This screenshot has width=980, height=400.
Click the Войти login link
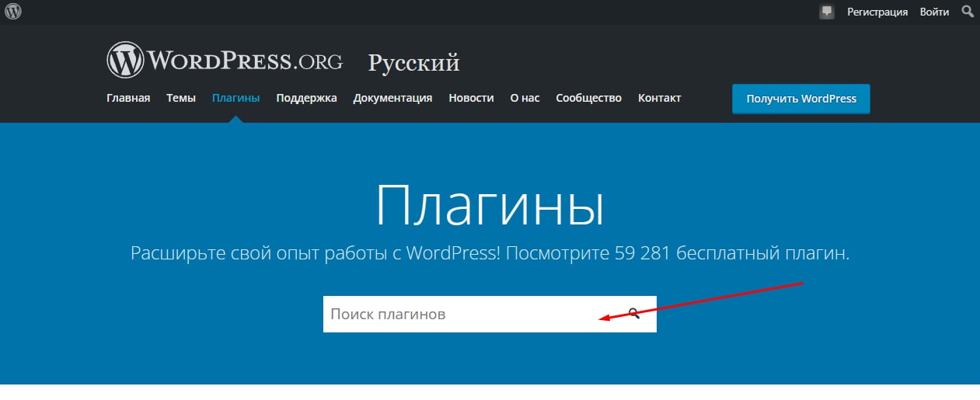(x=934, y=12)
